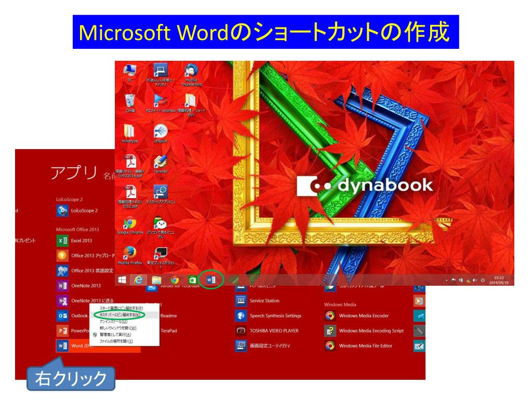Image resolution: width=532 pixels, height=399 pixels.
Task: Open the 情報処理テキスト2012.pdf file
Action: [x=129, y=197]
